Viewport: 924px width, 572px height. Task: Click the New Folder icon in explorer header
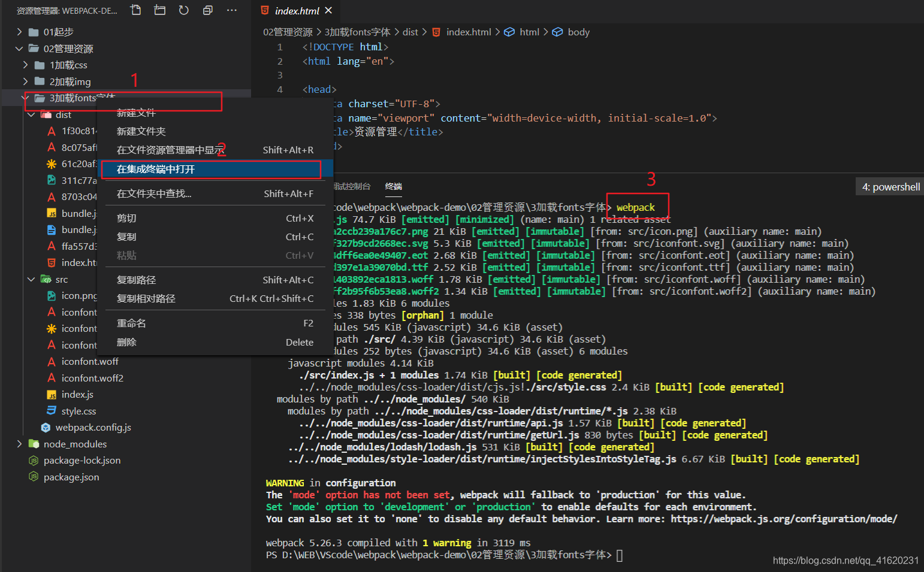point(160,10)
